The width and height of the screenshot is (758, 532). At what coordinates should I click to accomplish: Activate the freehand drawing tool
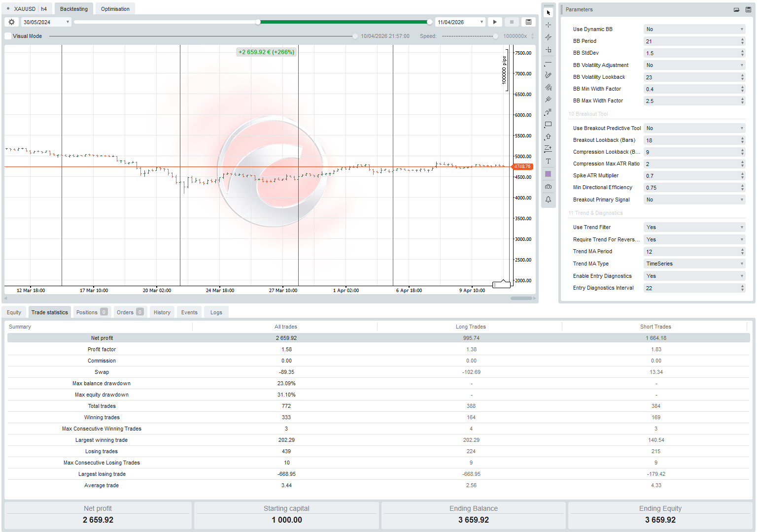[548, 74]
